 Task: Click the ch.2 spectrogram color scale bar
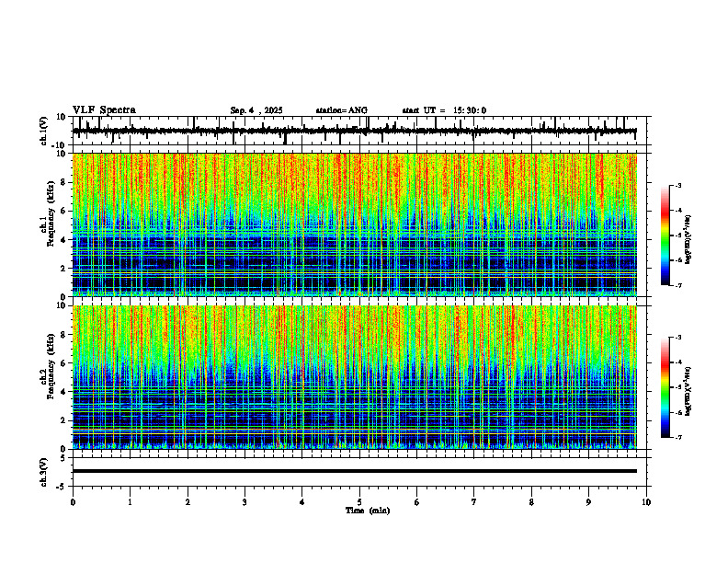[x=665, y=387]
